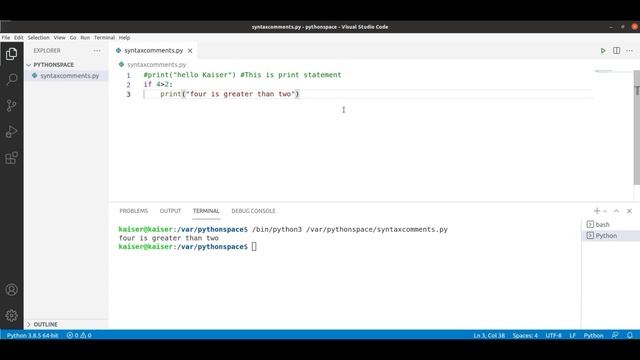Open the View menu
The image size is (640, 360).
60,38
